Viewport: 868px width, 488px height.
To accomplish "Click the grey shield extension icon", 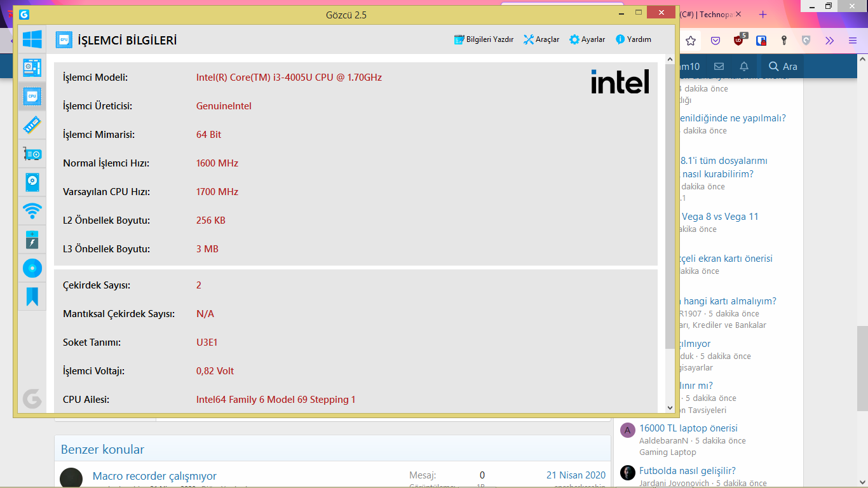I will tap(806, 41).
